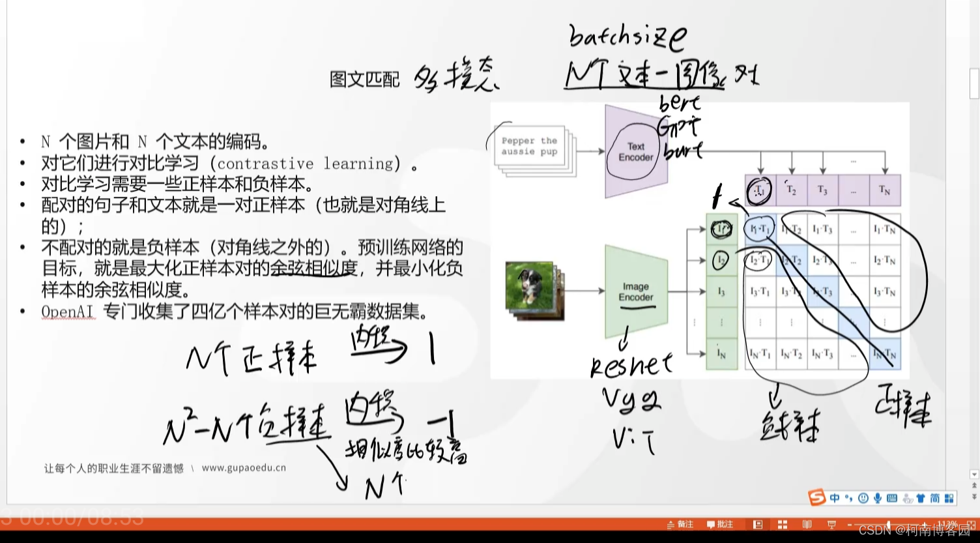980x543 pixels.
Task: Click the www.gupaoedu.cn link text
Action: coord(244,467)
